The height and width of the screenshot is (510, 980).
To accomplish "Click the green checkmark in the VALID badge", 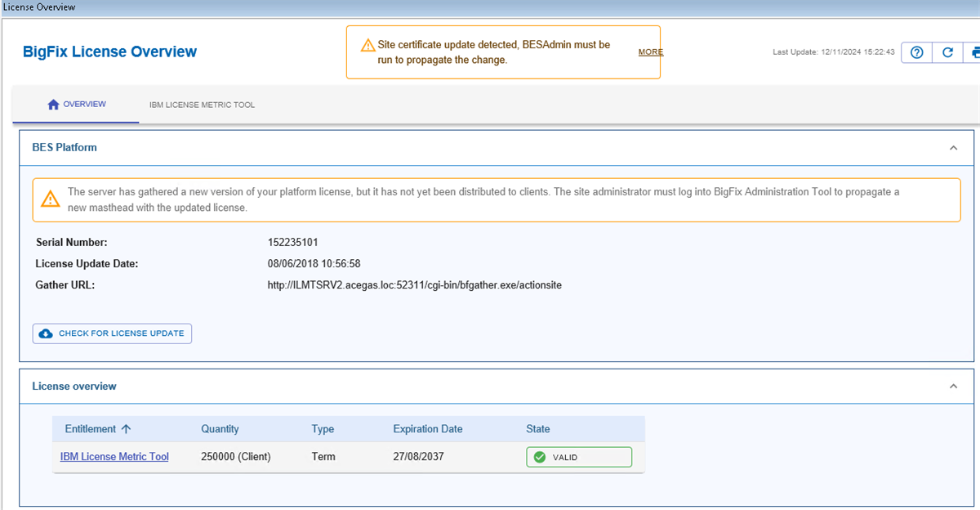I will 540,456.
